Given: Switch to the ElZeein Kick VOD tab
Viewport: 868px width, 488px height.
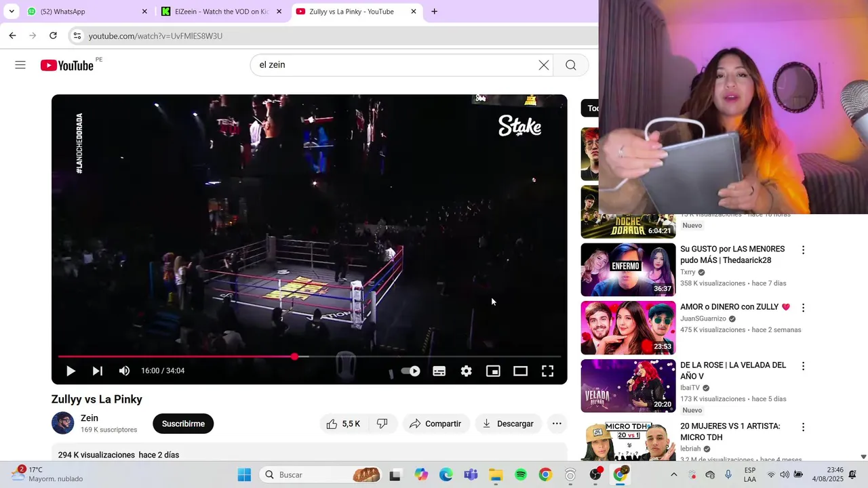Looking at the screenshot, I should coord(221,12).
